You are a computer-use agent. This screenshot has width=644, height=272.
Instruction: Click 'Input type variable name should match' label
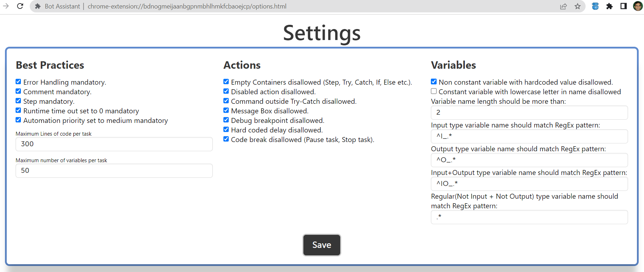click(515, 125)
